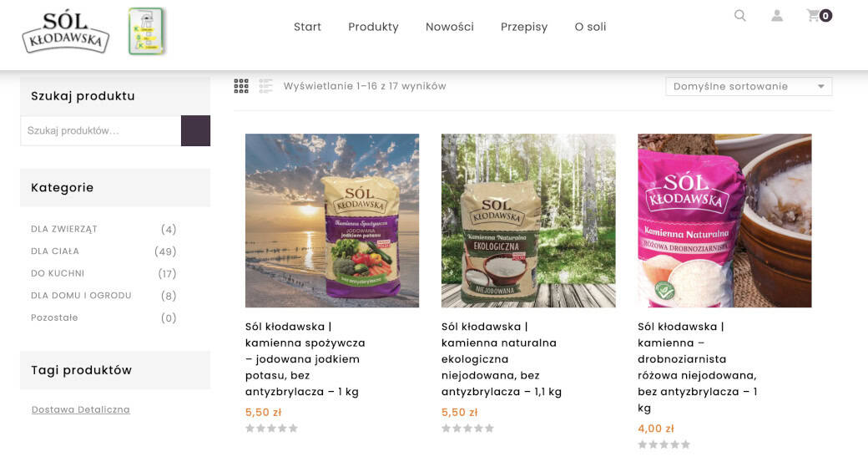Select the DLA ZWIERZĄT category
This screenshot has height=467, width=868.
point(64,229)
